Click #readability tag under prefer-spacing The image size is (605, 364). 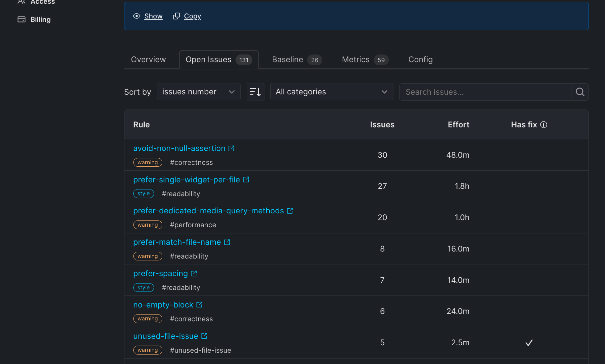pos(181,288)
